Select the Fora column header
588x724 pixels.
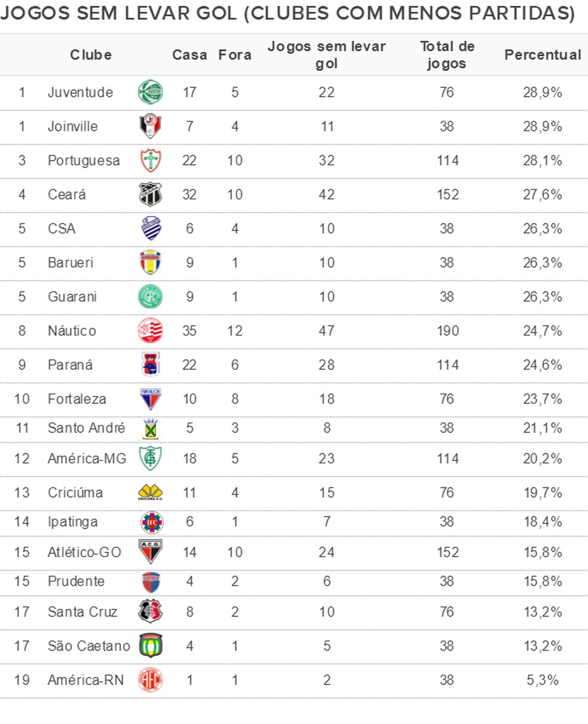[235, 54]
